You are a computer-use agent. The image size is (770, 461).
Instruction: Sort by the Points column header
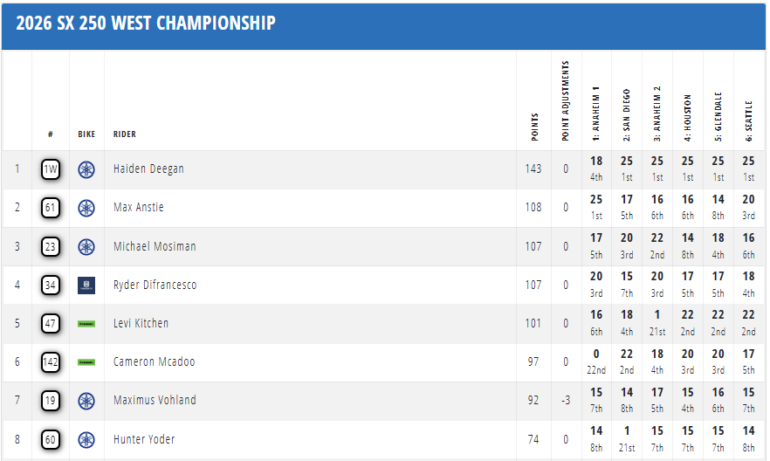[x=533, y=122]
